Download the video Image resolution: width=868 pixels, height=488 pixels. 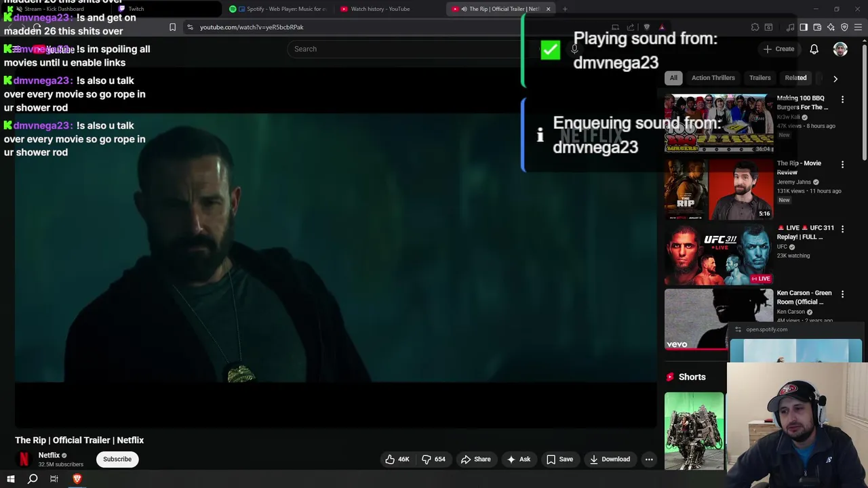pyautogui.click(x=610, y=459)
